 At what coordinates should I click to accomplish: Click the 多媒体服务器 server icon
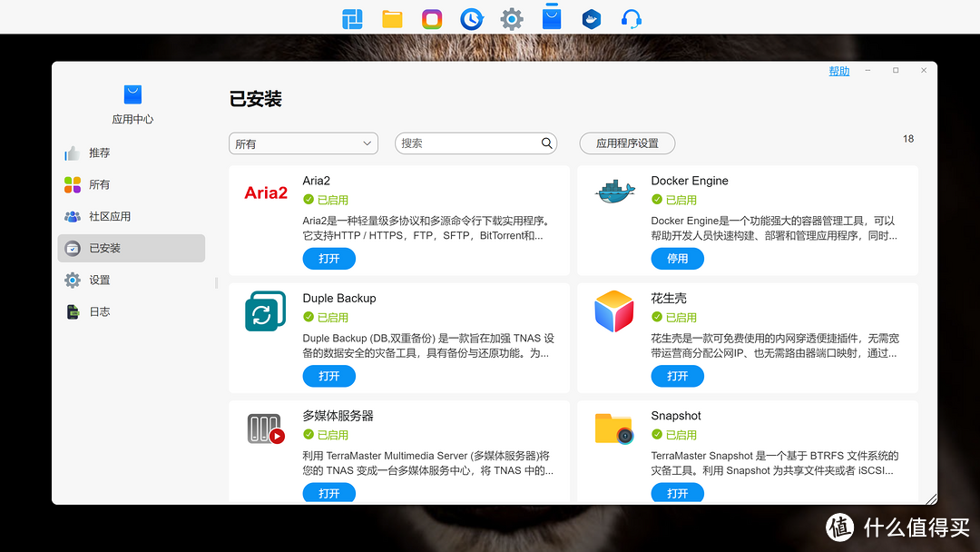click(264, 428)
